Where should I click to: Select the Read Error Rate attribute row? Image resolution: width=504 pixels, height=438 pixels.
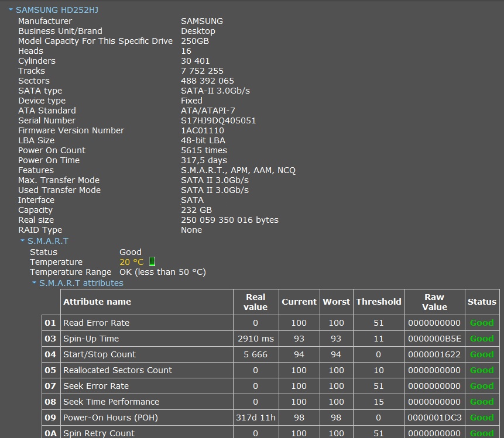pos(270,323)
